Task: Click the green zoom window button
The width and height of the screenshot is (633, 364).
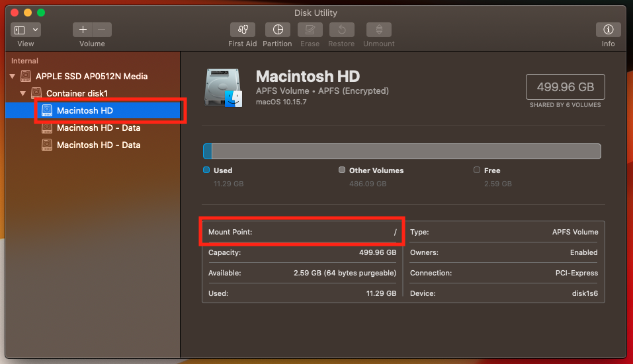Action: click(41, 13)
